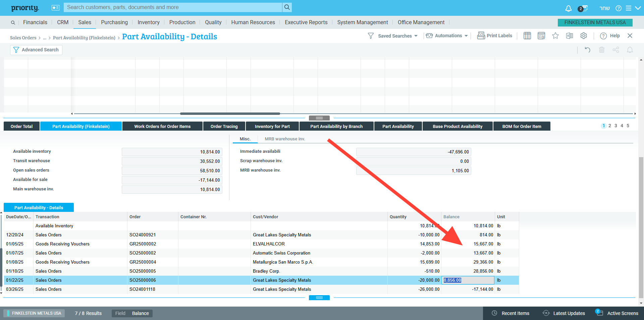Open the screen settings gear icon
Screen dimensions: 644x320
pos(584,36)
